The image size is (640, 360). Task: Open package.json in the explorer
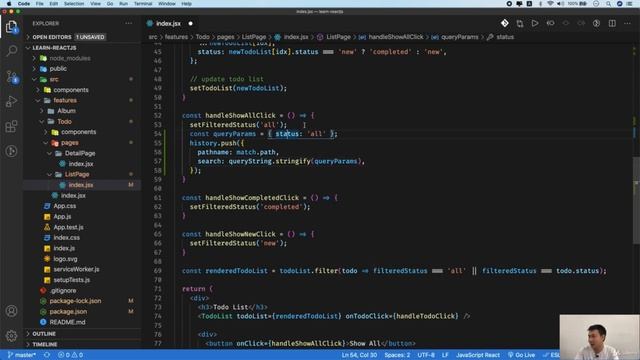[x=68, y=312]
